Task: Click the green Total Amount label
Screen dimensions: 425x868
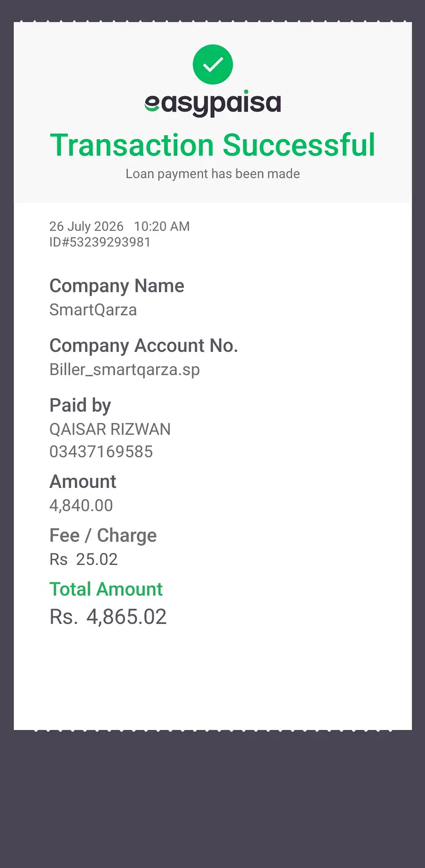Action: click(106, 589)
